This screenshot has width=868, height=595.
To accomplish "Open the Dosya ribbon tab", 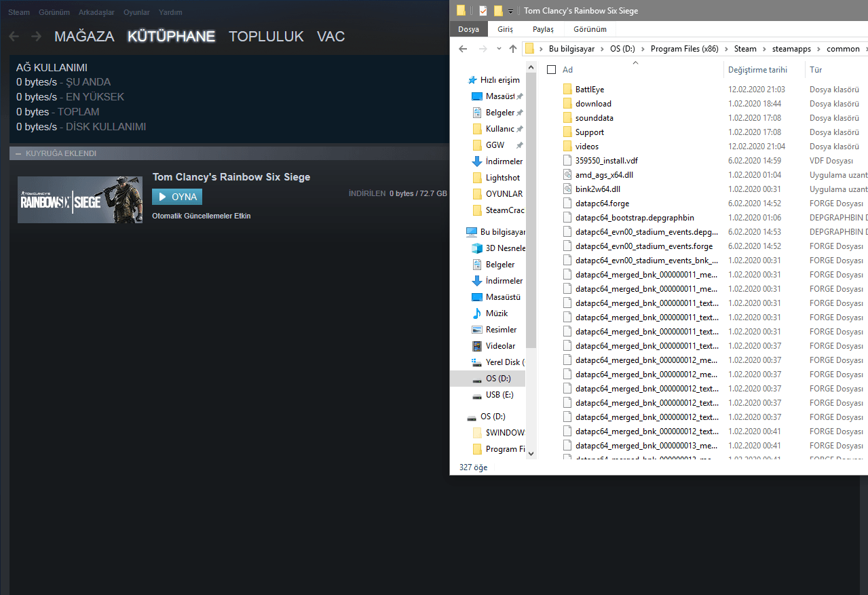I will pyautogui.click(x=468, y=29).
